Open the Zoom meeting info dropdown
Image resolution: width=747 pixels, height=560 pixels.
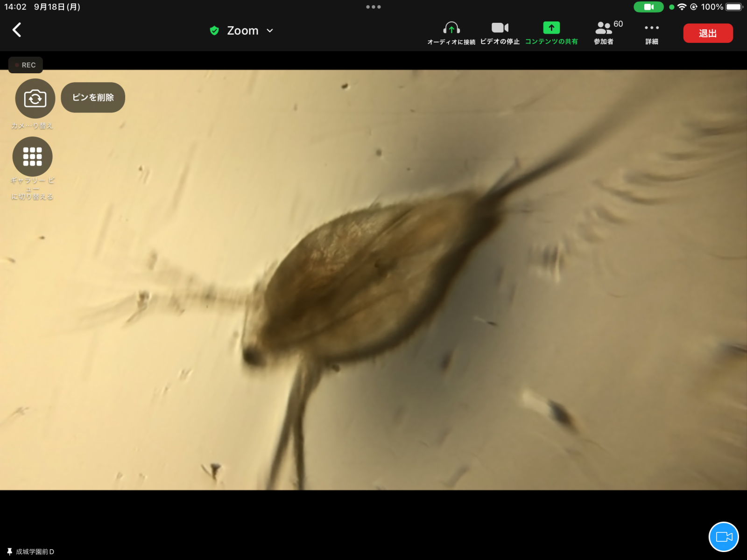pyautogui.click(x=242, y=31)
